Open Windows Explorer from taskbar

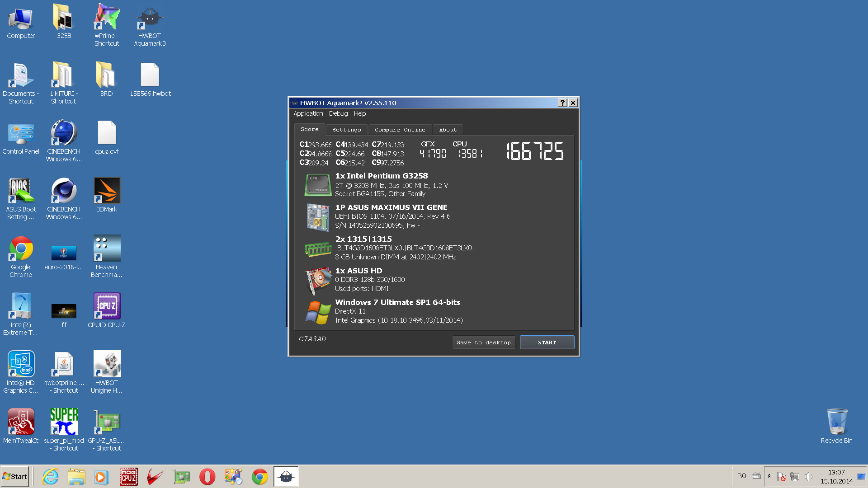[76, 477]
